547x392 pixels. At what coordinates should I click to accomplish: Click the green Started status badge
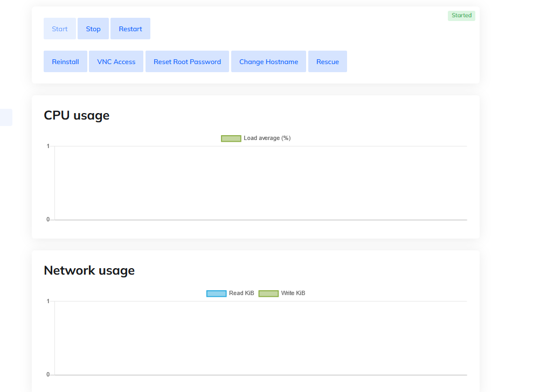pyautogui.click(x=461, y=16)
